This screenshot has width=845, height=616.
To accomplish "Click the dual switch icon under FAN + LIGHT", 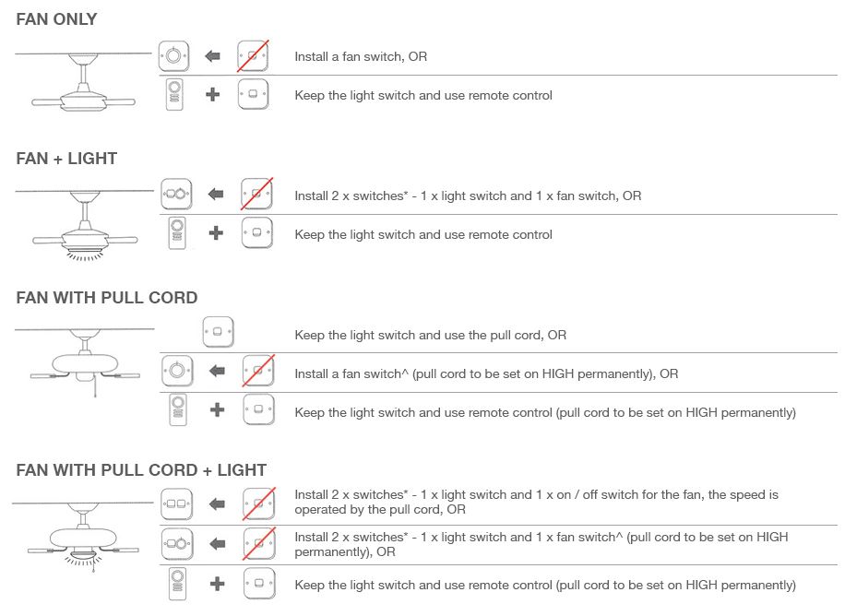I will click(176, 195).
